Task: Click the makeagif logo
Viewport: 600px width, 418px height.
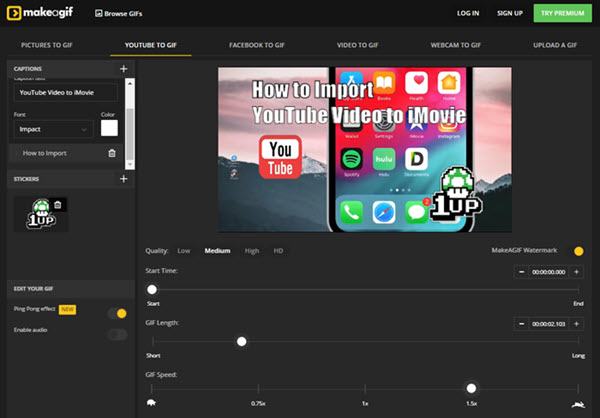Action: [40, 13]
